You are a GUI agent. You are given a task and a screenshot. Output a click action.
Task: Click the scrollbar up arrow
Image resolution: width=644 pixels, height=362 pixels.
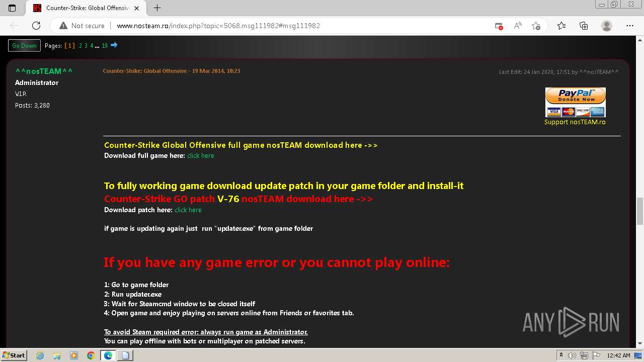640,40
